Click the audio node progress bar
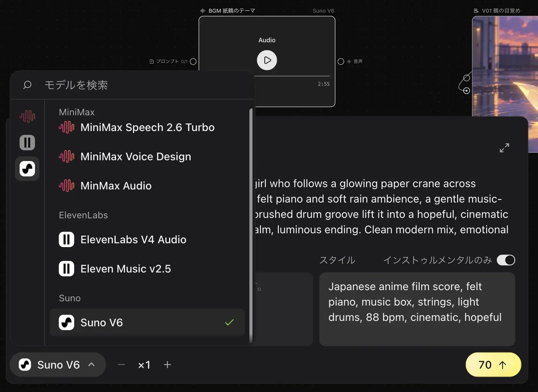The image size is (538, 392). coord(292,76)
